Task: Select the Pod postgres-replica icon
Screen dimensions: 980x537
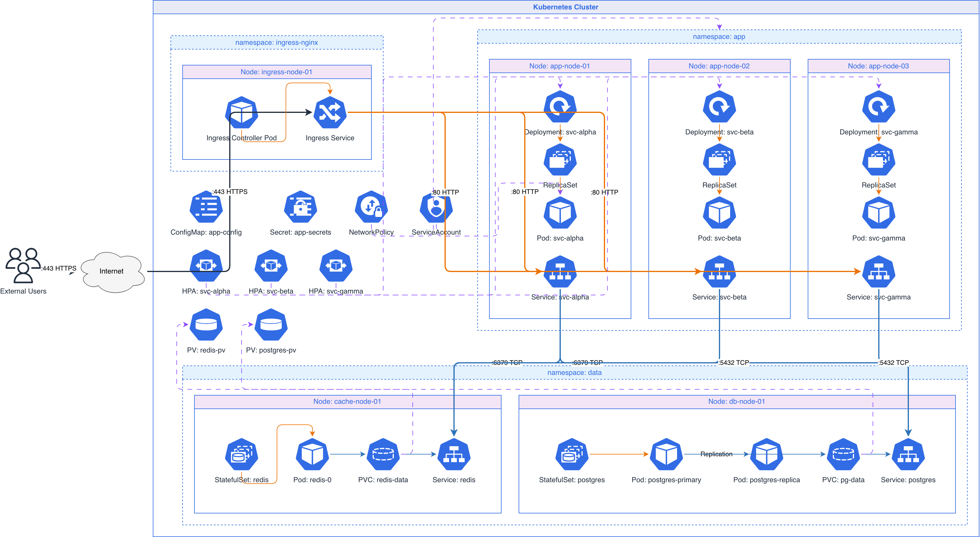Action: (x=767, y=454)
